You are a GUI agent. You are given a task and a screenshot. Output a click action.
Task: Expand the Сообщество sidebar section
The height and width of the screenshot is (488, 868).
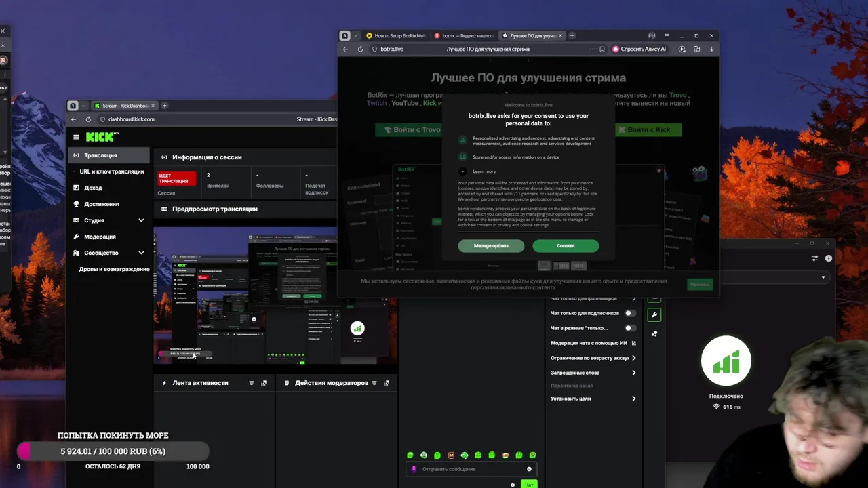click(141, 253)
